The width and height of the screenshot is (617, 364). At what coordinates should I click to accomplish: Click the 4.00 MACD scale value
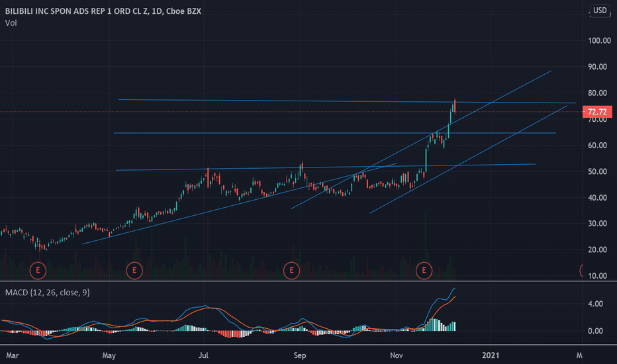595,304
